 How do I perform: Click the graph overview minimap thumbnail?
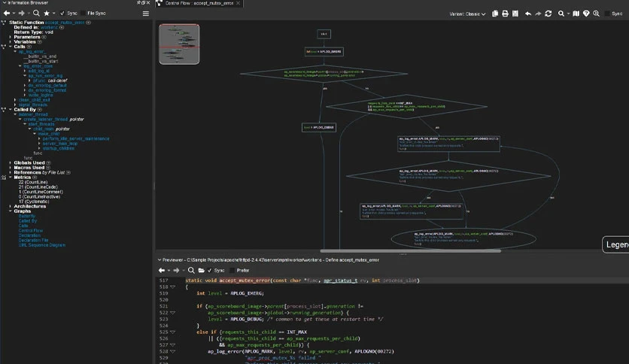pyautogui.click(x=179, y=44)
